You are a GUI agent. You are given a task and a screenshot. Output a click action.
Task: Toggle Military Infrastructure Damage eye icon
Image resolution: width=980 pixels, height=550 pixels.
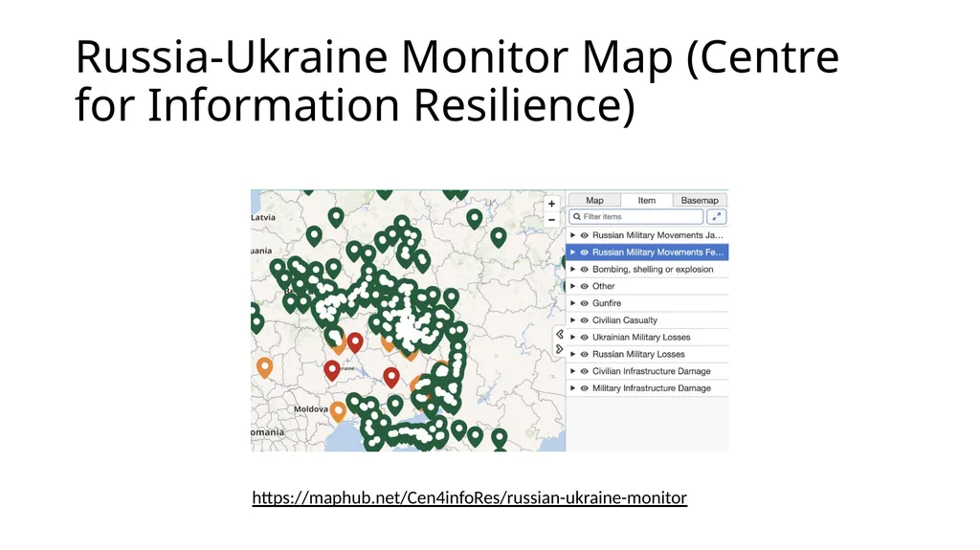click(x=585, y=388)
